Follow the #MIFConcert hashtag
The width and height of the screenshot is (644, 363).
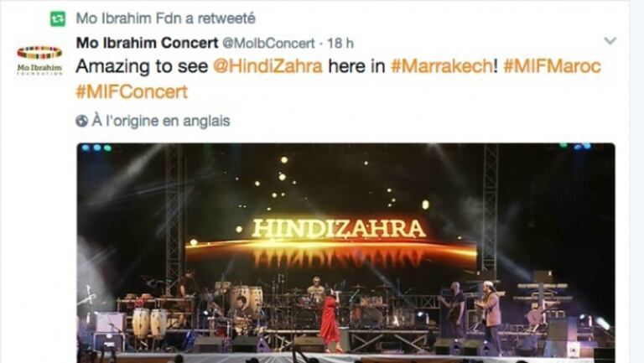132,91
